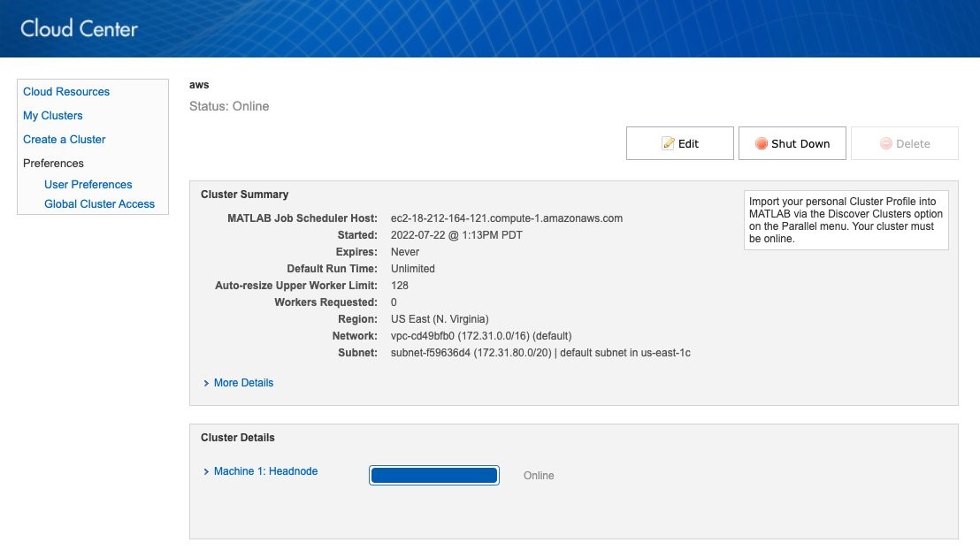Open User Preferences
The height and width of the screenshot is (558, 980).
(88, 184)
